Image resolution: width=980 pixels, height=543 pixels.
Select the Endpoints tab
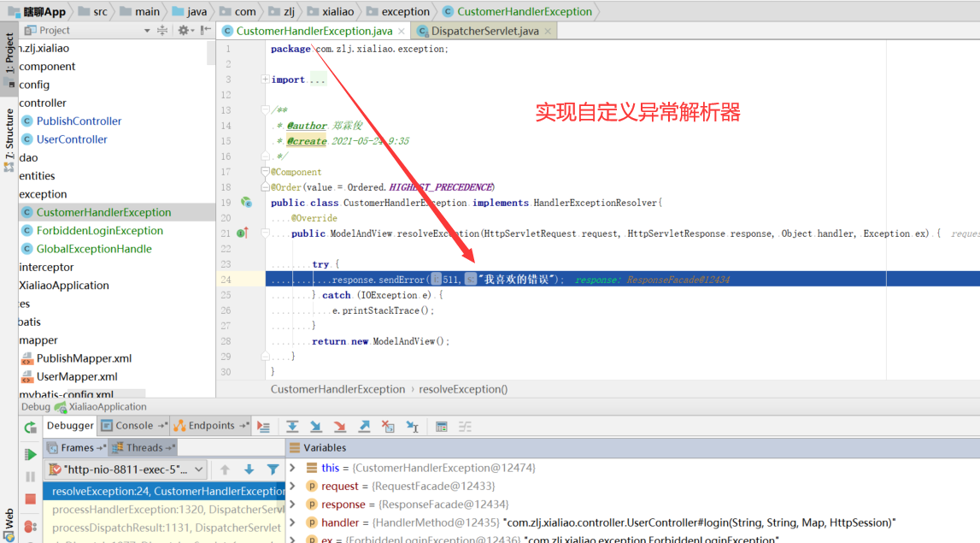coord(211,425)
